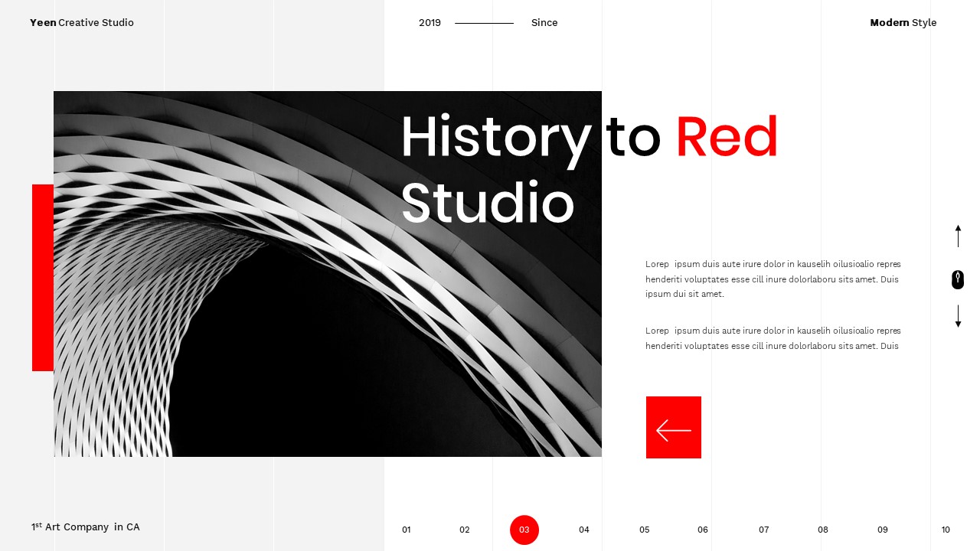Navigate to slide 07
The height and width of the screenshot is (551, 980).
tap(763, 530)
